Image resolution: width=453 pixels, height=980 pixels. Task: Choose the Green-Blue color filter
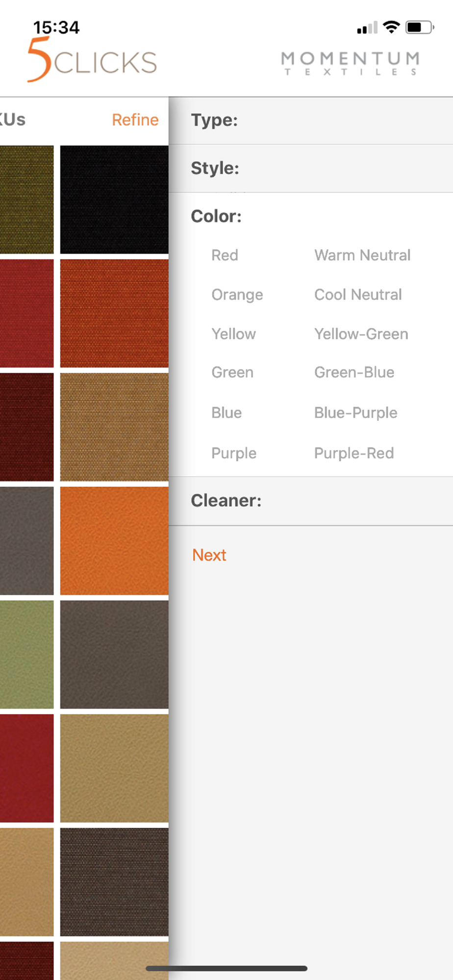point(354,372)
